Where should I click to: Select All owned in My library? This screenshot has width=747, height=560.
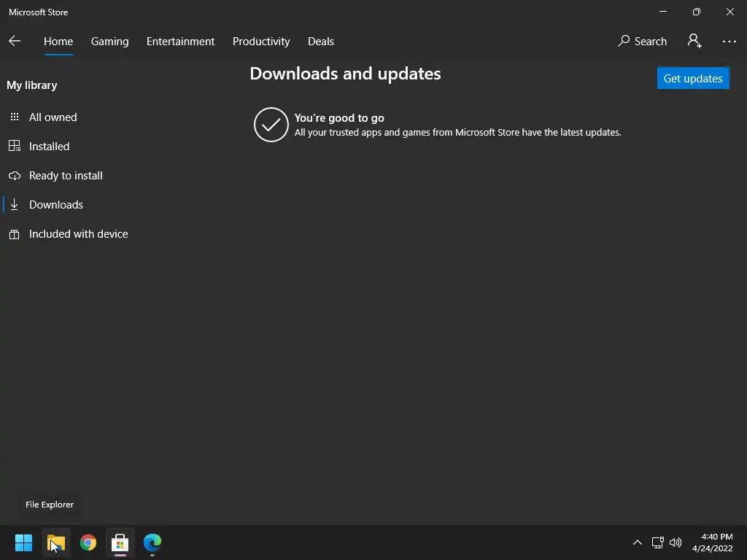53,117
